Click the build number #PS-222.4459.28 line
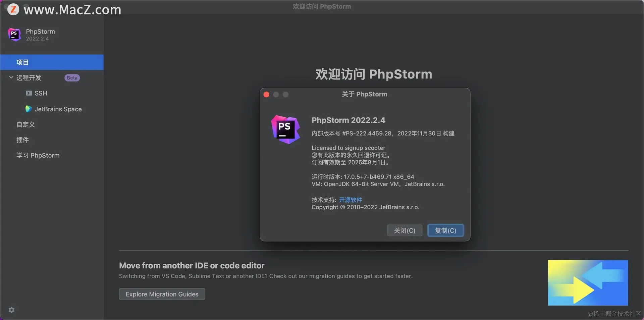 pos(383,134)
